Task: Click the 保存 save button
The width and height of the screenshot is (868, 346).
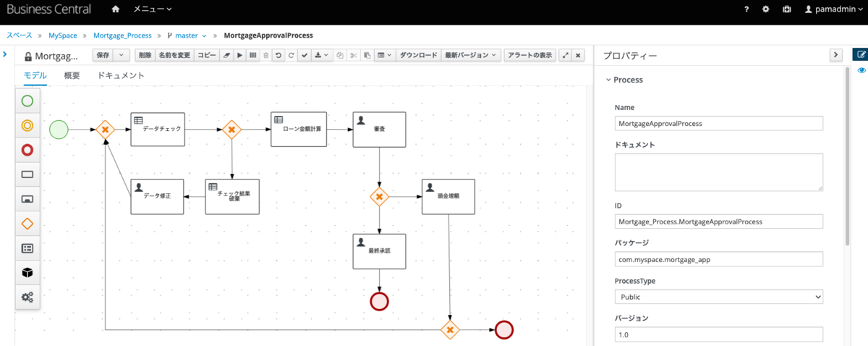Action: pos(103,55)
